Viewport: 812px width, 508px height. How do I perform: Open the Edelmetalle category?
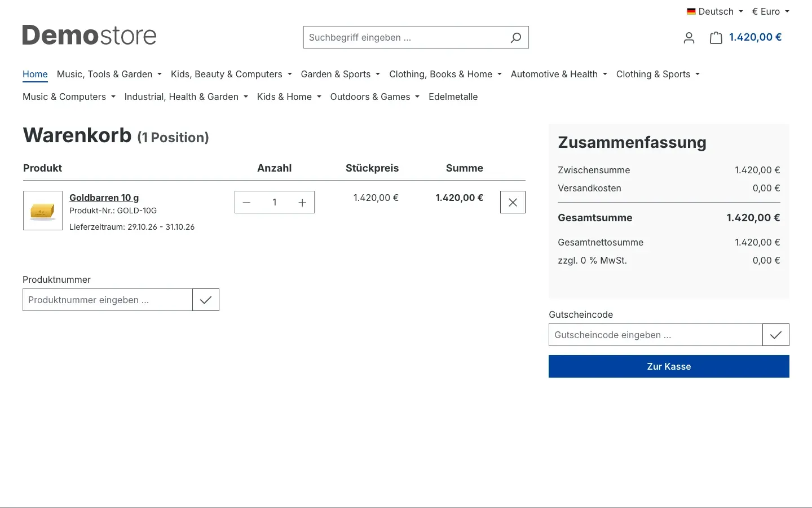[453, 97]
